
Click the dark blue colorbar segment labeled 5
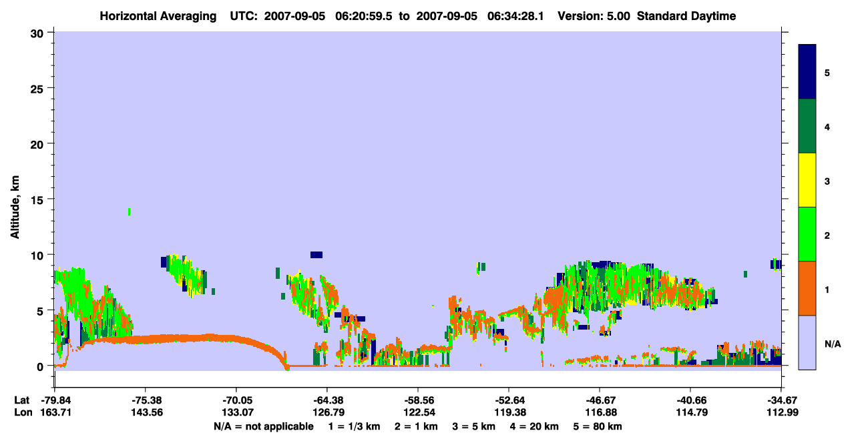pos(807,71)
